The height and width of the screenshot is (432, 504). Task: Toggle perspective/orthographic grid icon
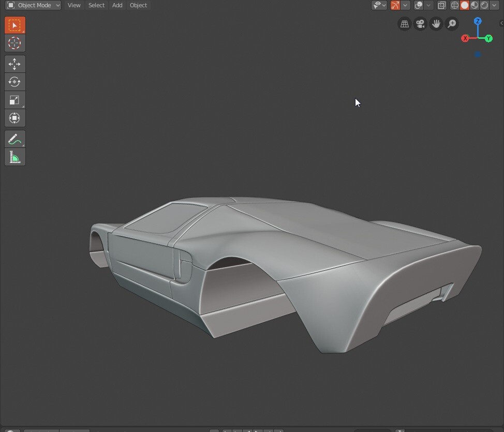coord(405,24)
